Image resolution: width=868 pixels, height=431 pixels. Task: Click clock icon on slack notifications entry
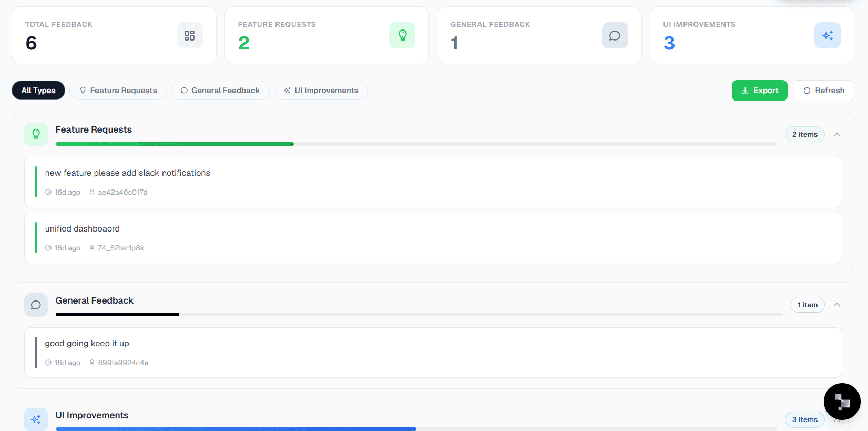coord(48,192)
